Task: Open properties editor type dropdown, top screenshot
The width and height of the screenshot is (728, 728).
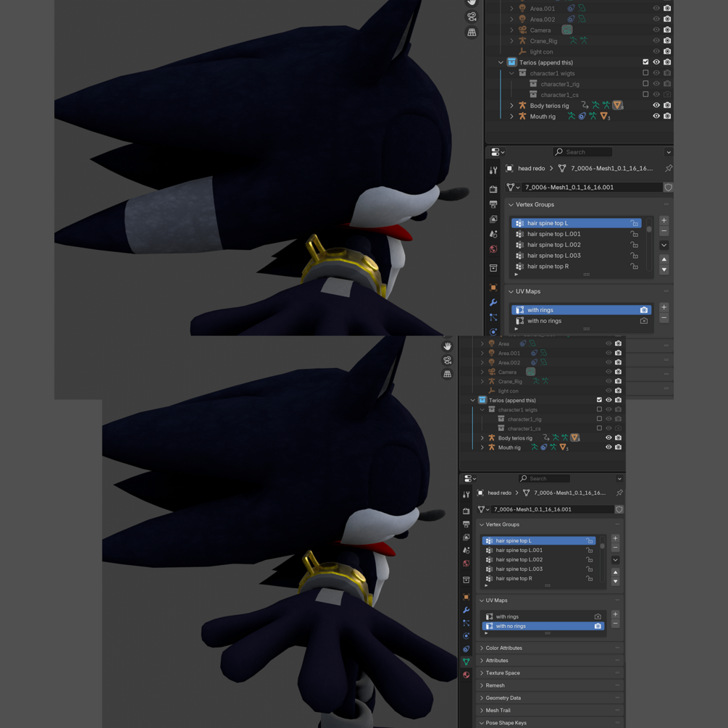Action: tap(497, 152)
